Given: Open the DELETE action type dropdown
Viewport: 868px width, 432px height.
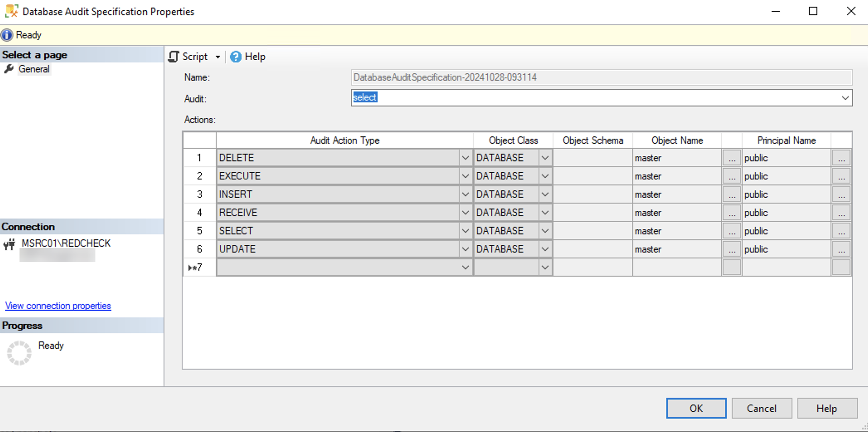Looking at the screenshot, I should click(x=465, y=157).
